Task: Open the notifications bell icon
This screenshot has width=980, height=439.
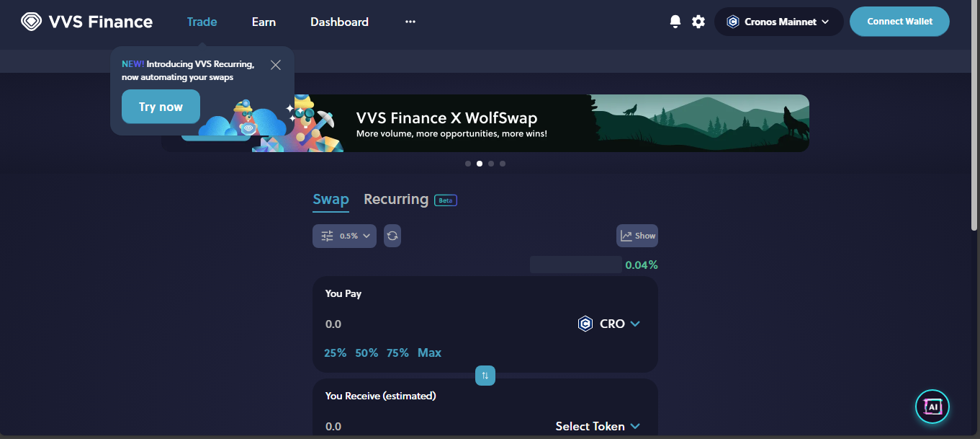Action: tap(675, 22)
